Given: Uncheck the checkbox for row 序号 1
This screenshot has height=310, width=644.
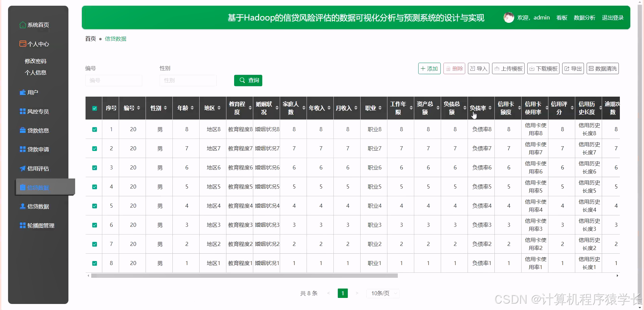Looking at the screenshot, I should (x=94, y=129).
